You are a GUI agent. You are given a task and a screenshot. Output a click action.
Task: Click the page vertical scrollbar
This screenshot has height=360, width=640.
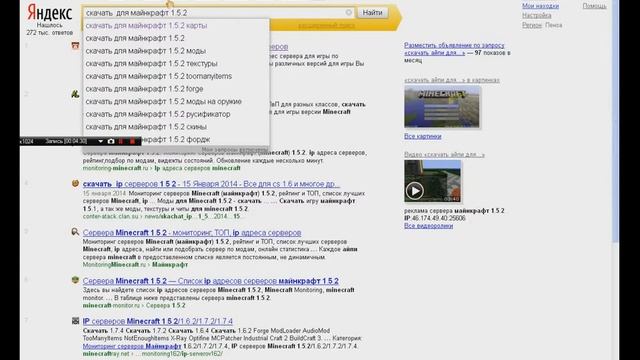(x=616, y=122)
